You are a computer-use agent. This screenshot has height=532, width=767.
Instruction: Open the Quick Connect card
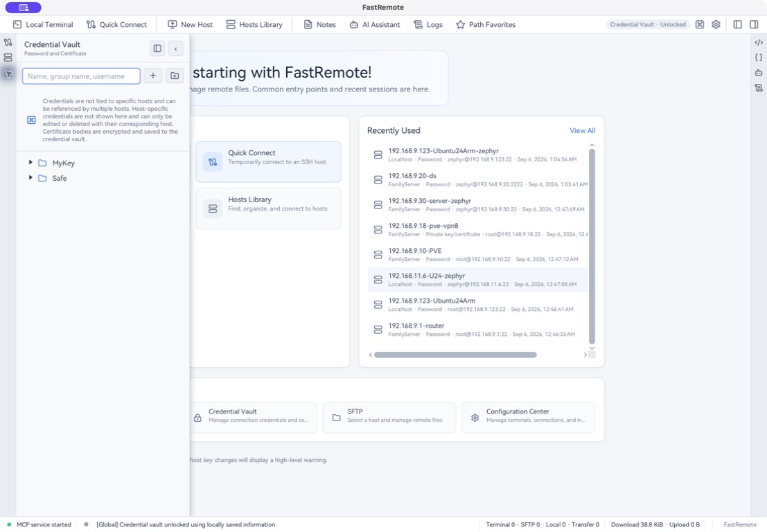[269, 162]
